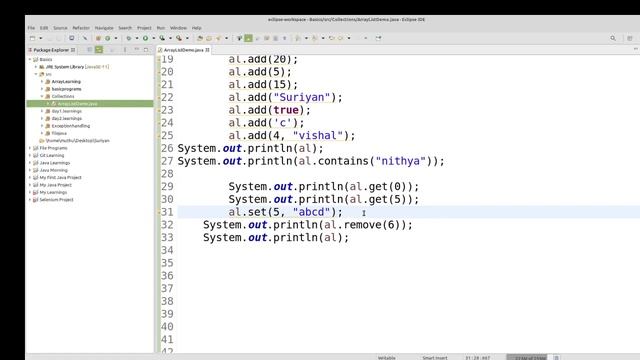Expand the Git Learning project
640x360 pixels.
click(x=30, y=156)
